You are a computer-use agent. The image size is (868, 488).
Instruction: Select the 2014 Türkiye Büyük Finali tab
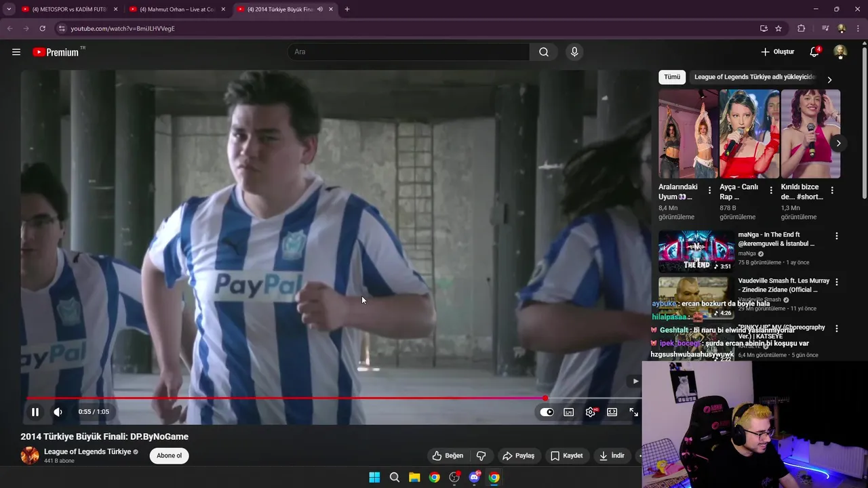[x=285, y=9]
